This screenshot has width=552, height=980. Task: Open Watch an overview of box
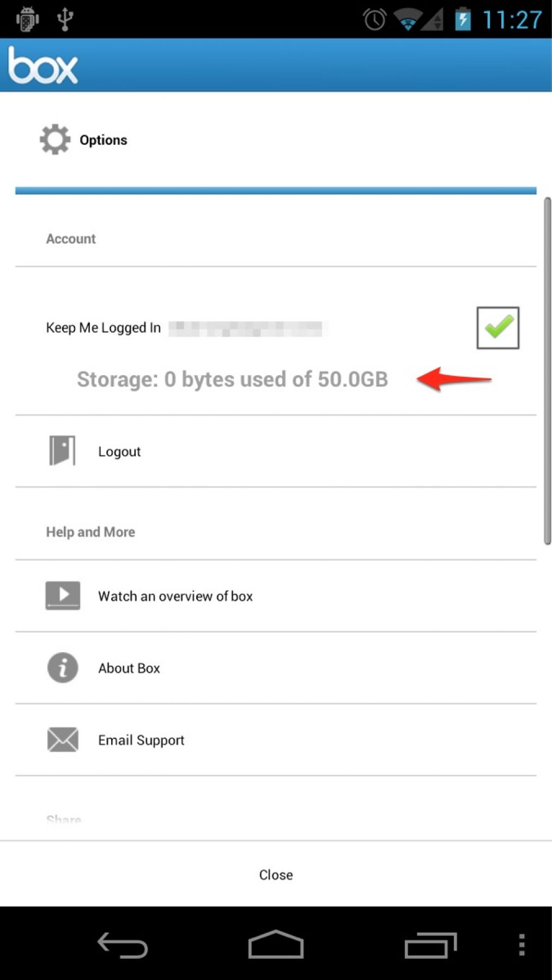coord(175,596)
